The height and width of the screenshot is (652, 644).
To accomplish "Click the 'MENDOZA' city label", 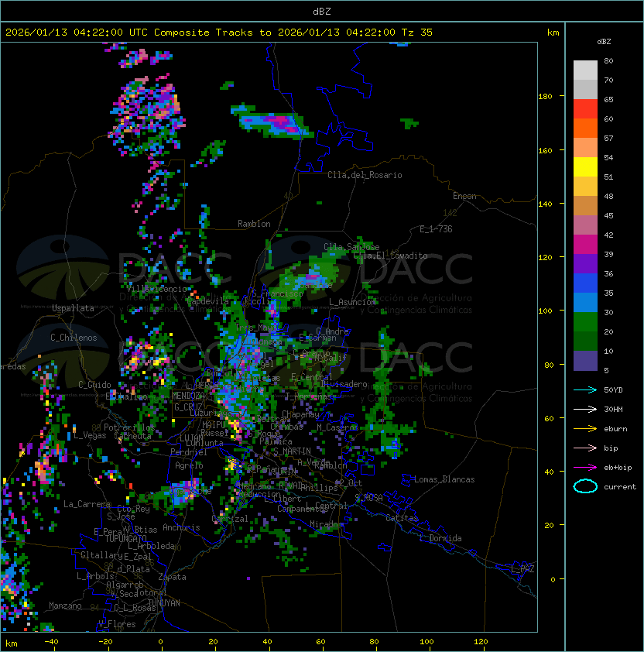I will tap(188, 396).
